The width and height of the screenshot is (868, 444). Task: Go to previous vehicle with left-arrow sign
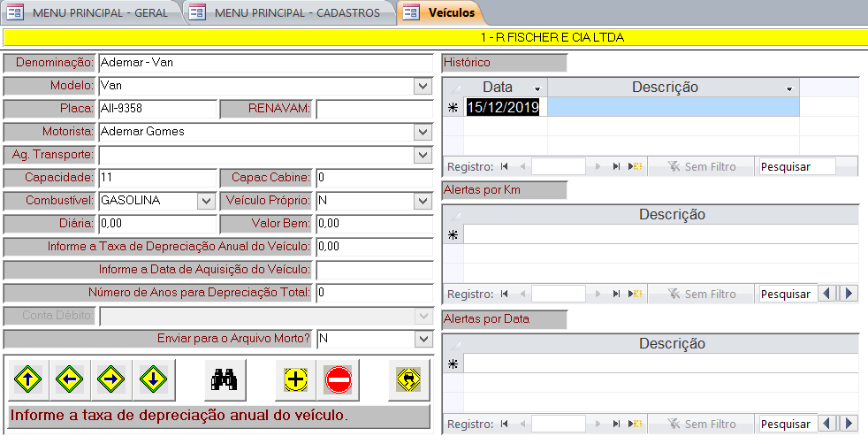(x=69, y=380)
